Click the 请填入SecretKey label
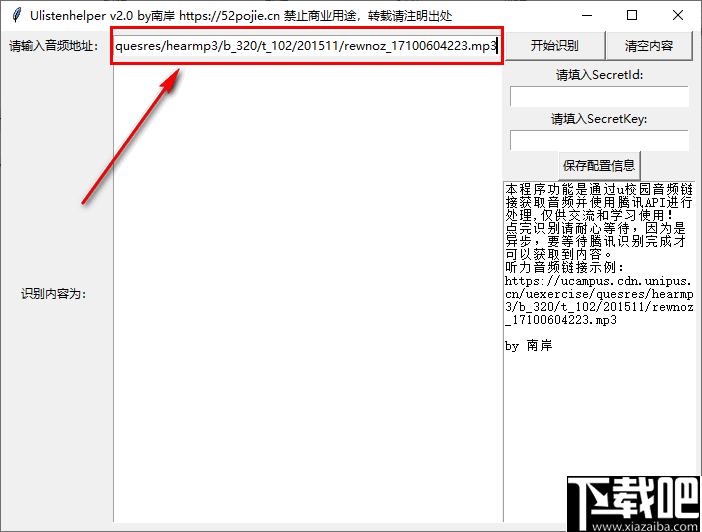This screenshot has height=532, width=702. pyautogui.click(x=599, y=119)
